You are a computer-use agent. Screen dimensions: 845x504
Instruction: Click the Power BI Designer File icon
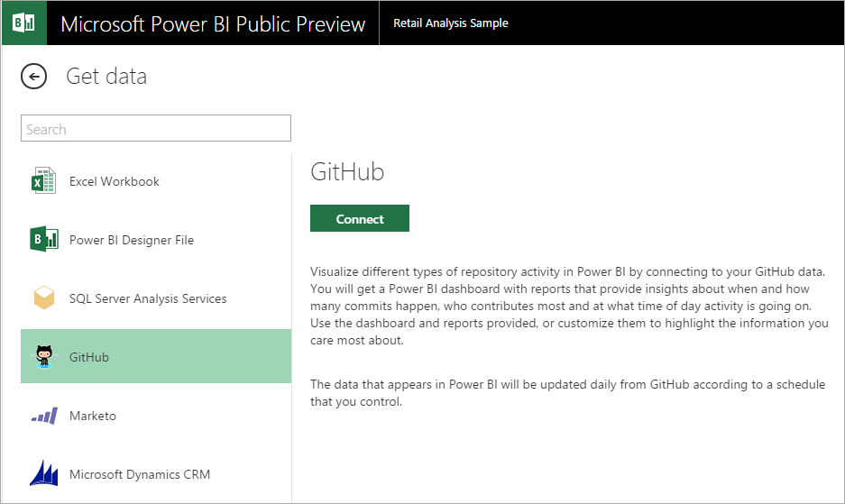pyautogui.click(x=44, y=240)
